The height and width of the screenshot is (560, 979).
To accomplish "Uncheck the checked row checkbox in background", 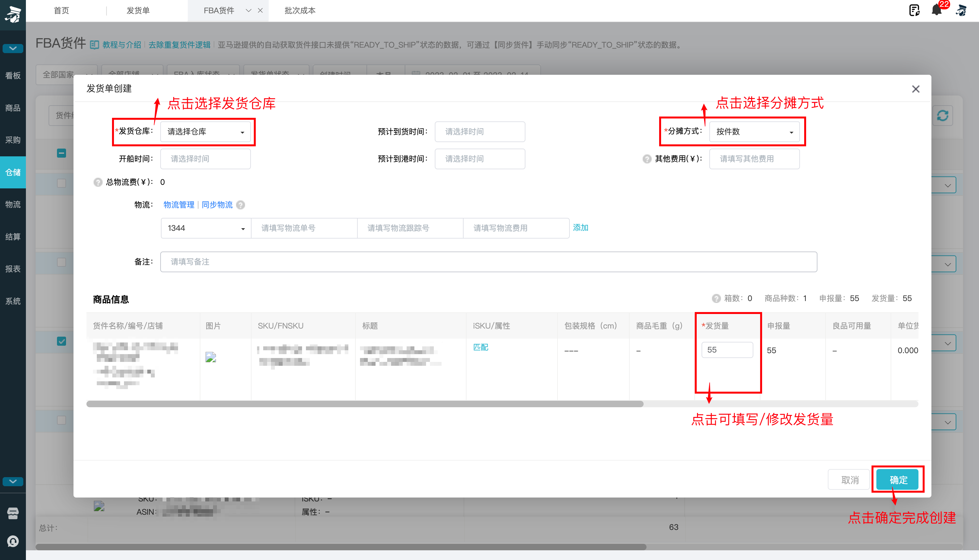I will (x=62, y=341).
